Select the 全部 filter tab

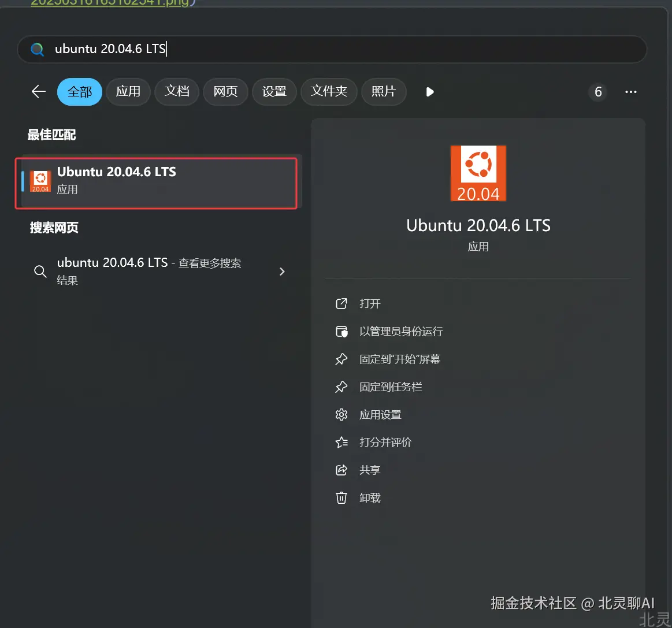[x=80, y=92]
